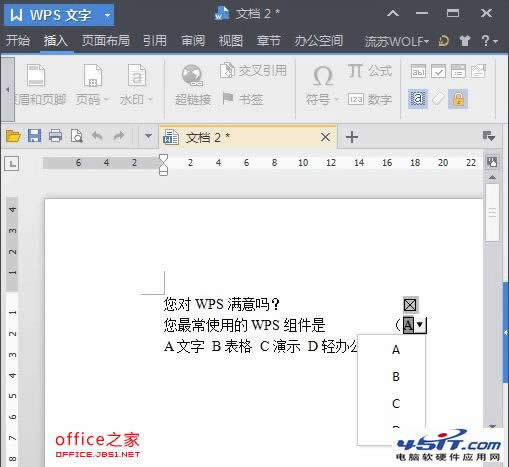Open form field options icon
Image resolution: width=509 pixels, height=467 pixels.
(478, 71)
